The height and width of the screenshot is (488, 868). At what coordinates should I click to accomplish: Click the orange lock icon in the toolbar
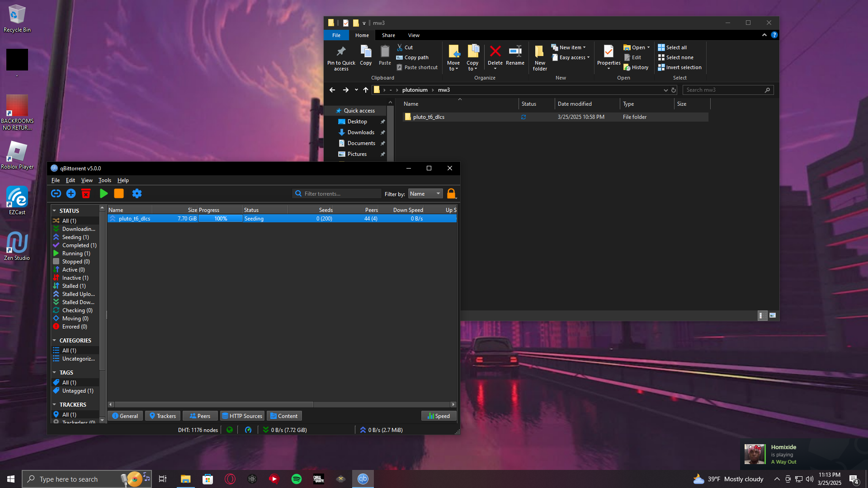451,193
